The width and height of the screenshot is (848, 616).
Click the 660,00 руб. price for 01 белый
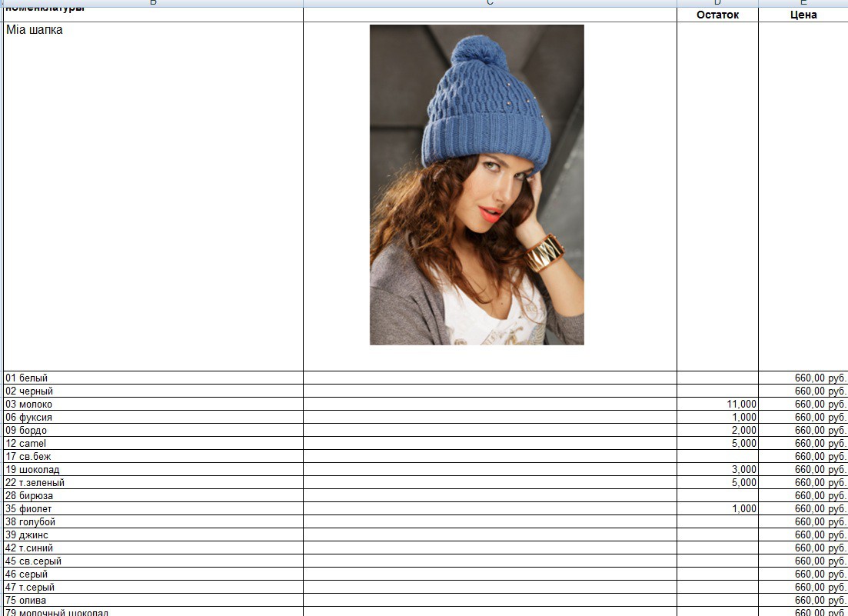click(x=820, y=378)
